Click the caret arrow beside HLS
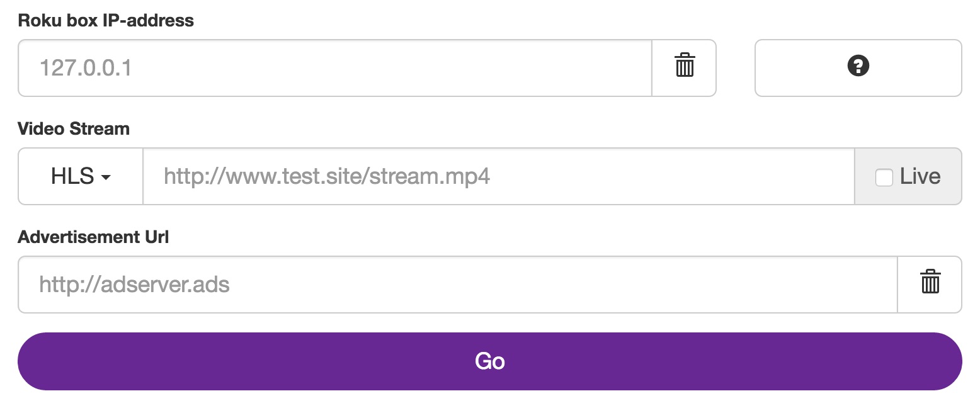980x413 pixels. (x=106, y=178)
